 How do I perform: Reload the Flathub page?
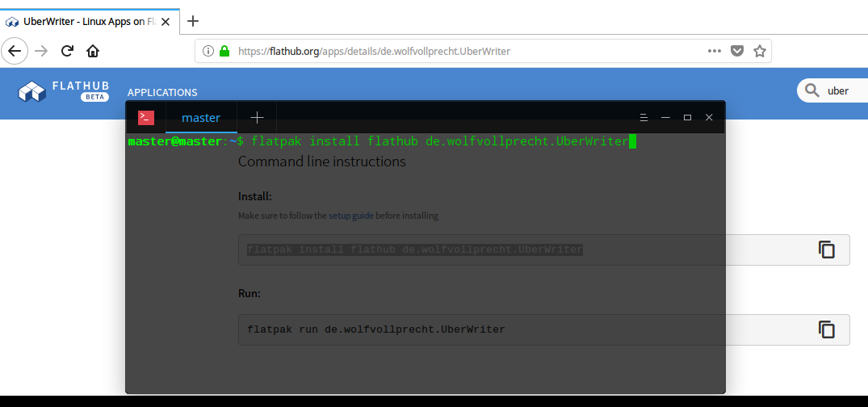(67, 52)
